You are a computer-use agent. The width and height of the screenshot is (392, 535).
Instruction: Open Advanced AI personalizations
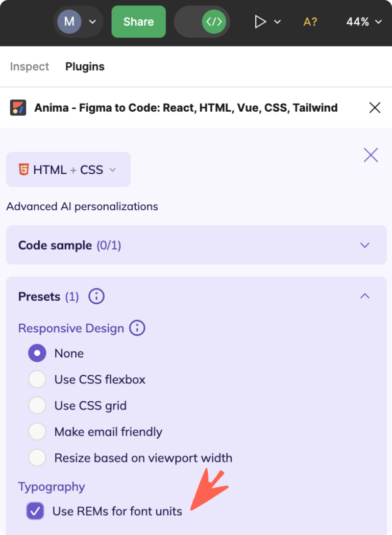pyautogui.click(x=82, y=206)
